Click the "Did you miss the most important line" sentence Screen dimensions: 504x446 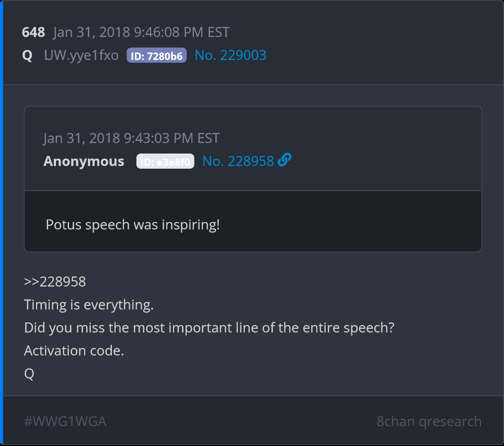pos(209,328)
